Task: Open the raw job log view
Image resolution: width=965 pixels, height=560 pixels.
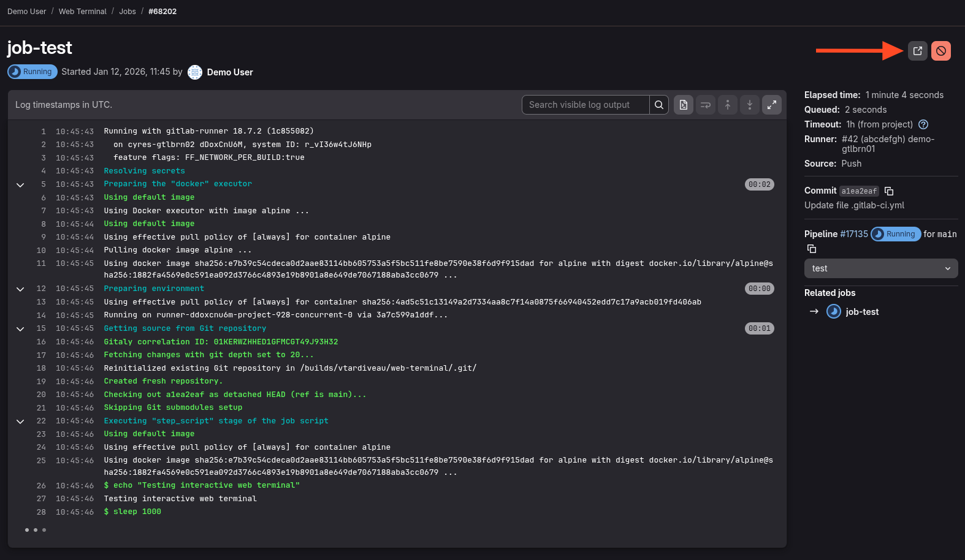Action: tap(684, 105)
